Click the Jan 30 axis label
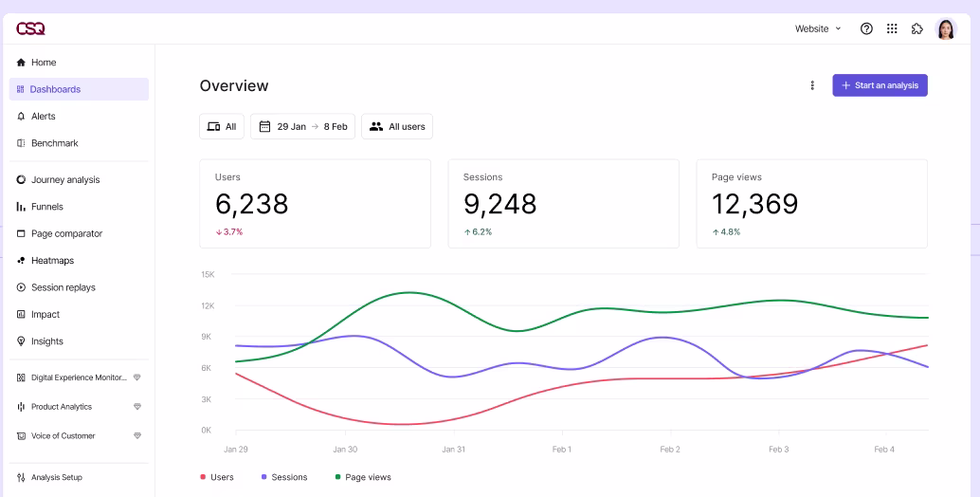This screenshot has width=980, height=497. point(345,450)
